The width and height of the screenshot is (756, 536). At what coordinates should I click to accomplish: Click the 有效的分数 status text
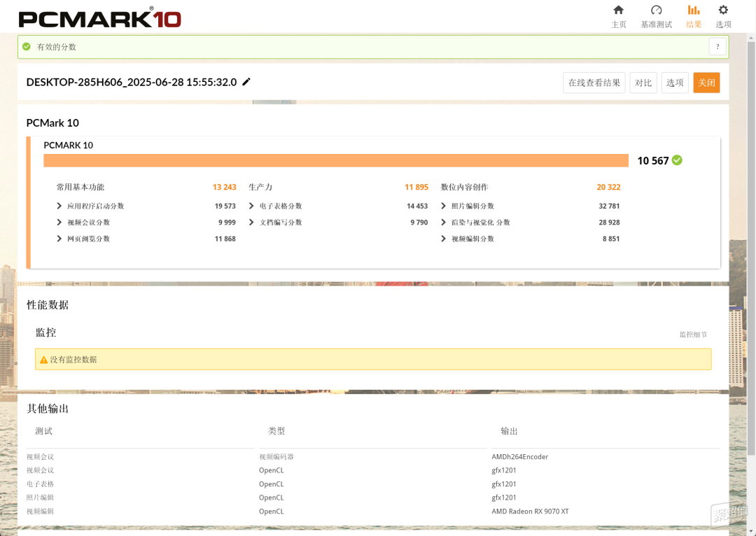pos(57,47)
